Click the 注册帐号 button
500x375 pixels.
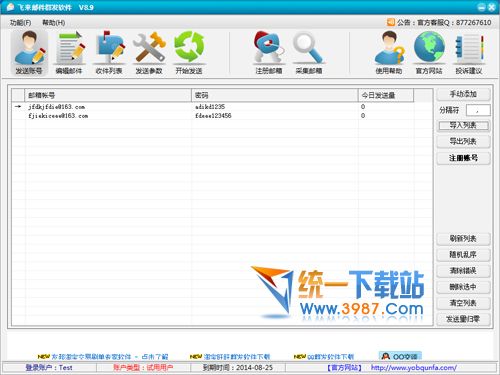click(x=463, y=158)
